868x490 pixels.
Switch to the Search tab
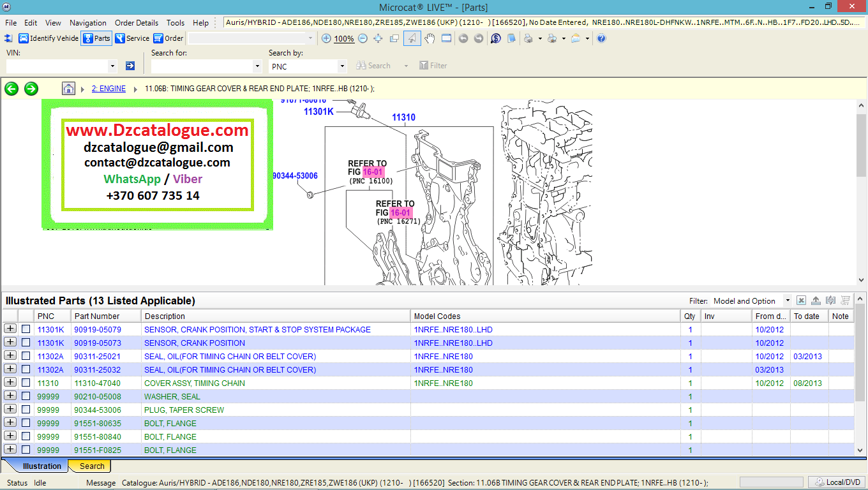tap(92, 466)
